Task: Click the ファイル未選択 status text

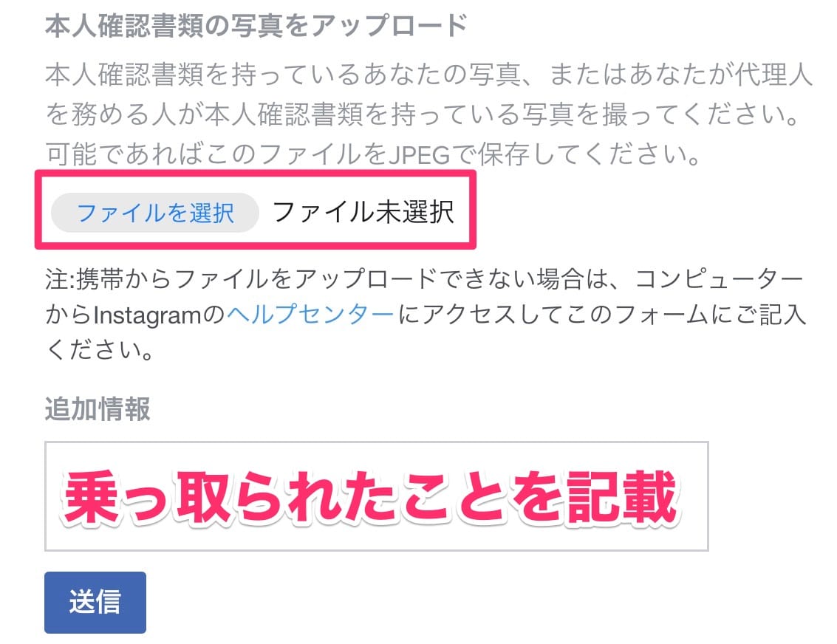Action: [363, 212]
